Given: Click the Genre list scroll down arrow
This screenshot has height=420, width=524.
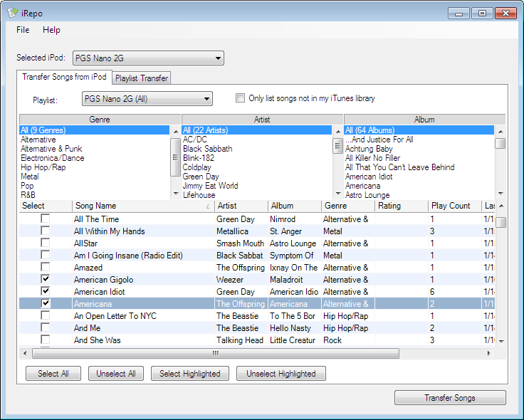Looking at the screenshot, I should tap(176, 194).
